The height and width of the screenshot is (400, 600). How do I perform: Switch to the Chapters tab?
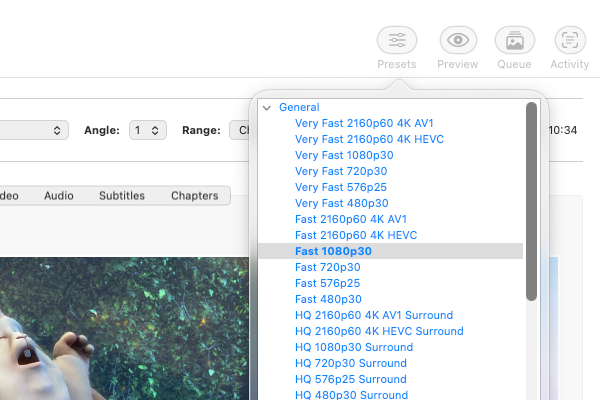(x=194, y=196)
